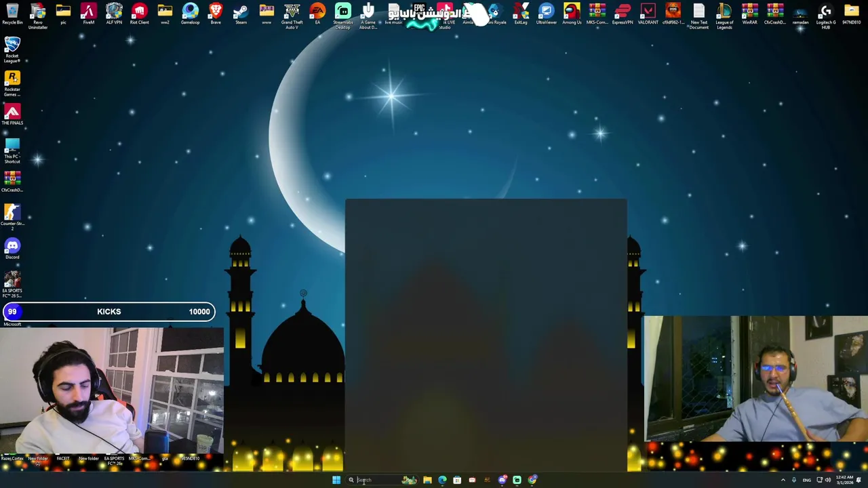Open the 947ND810 folder in the top row
Viewport: 868px width, 488px height.
(x=851, y=14)
